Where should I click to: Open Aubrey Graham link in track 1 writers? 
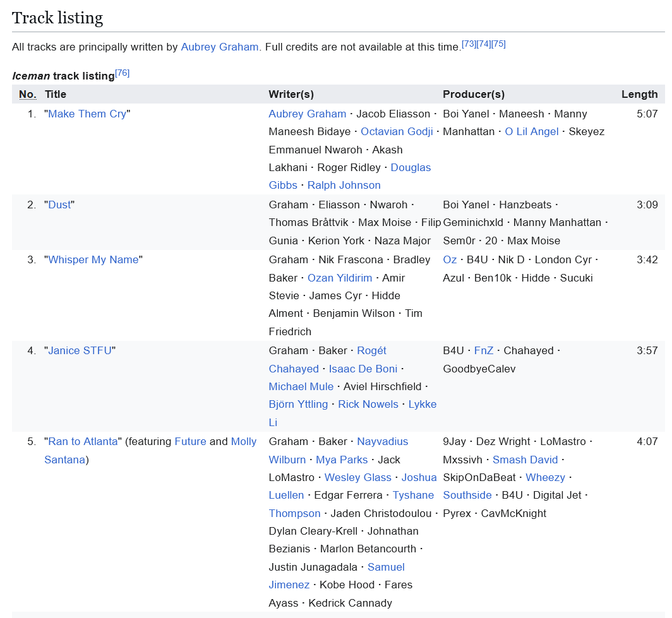coord(308,114)
